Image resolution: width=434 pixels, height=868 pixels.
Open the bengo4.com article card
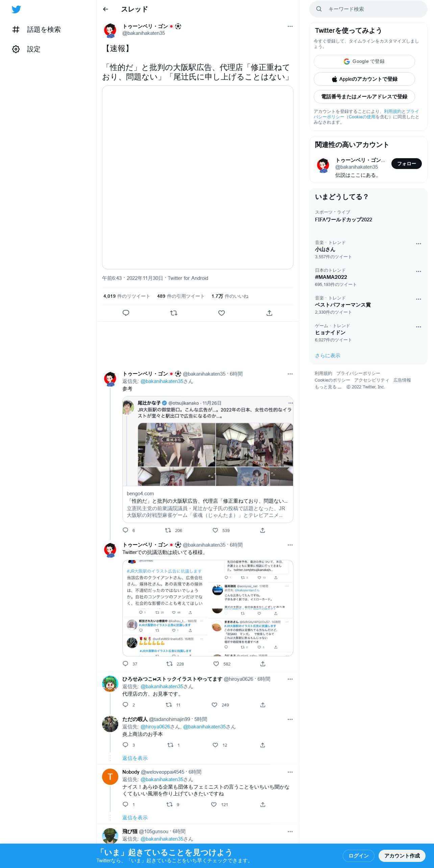[208, 504]
